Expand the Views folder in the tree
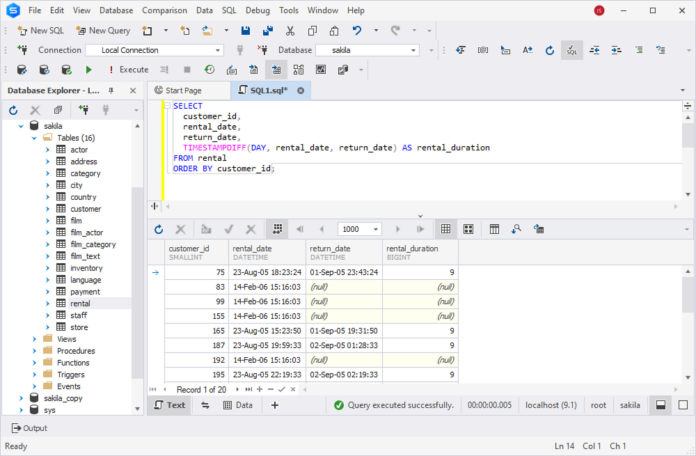 (x=33, y=339)
